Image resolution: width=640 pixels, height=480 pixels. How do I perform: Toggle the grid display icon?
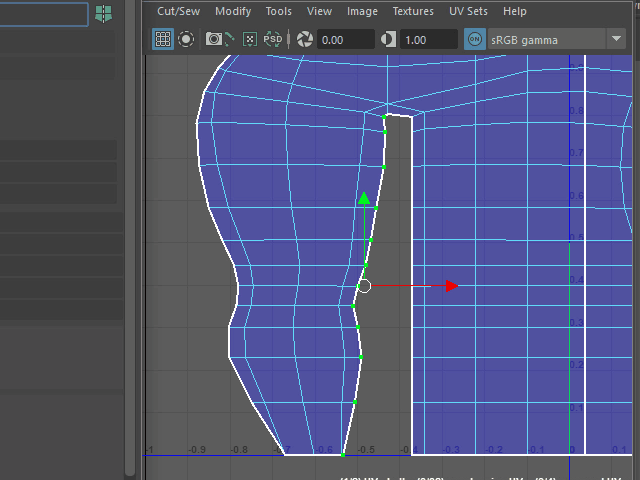[x=162, y=40]
